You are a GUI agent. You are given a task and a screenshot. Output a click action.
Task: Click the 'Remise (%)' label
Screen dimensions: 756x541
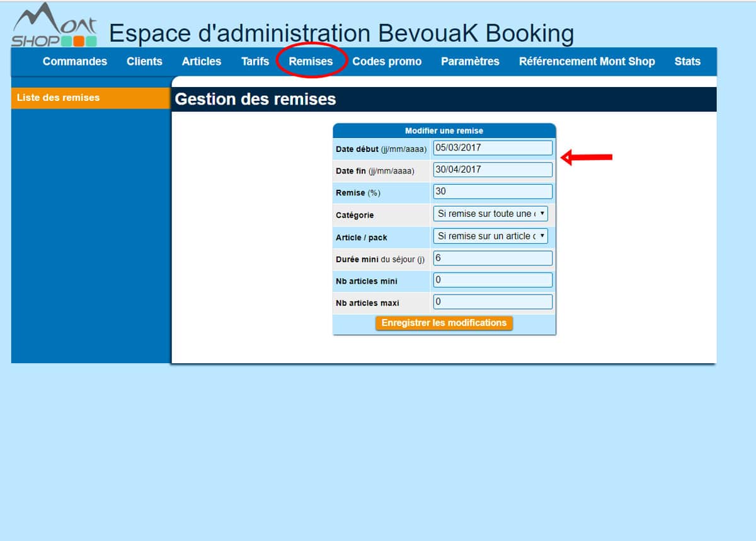coord(358,193)
